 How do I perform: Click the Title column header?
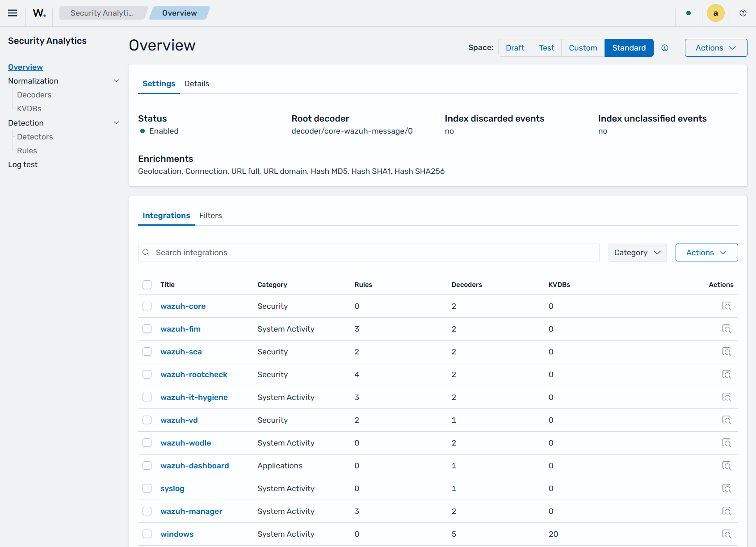(168, 285)
